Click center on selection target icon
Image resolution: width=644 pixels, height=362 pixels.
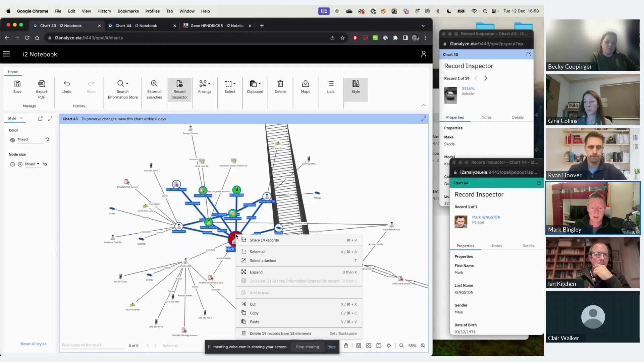[x=389, y=346]
